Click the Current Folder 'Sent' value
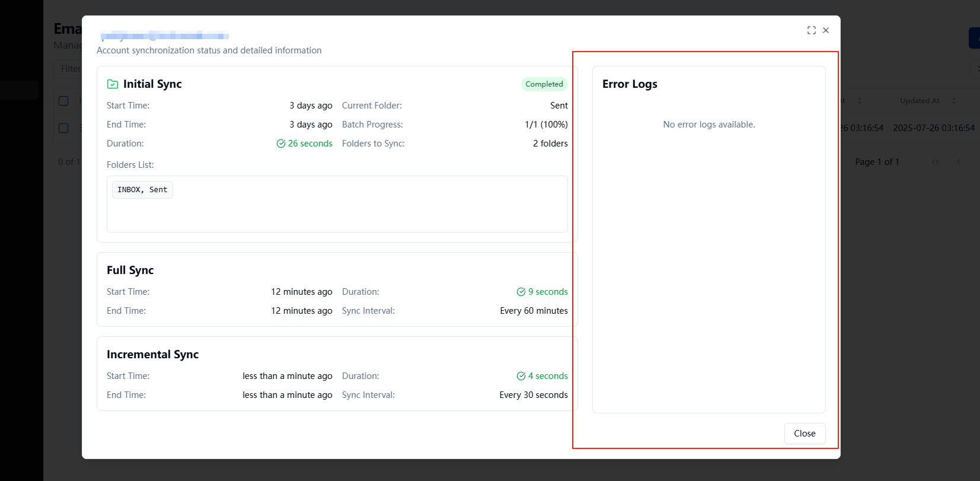Screen dimensions: 980x481 [559, 106]
